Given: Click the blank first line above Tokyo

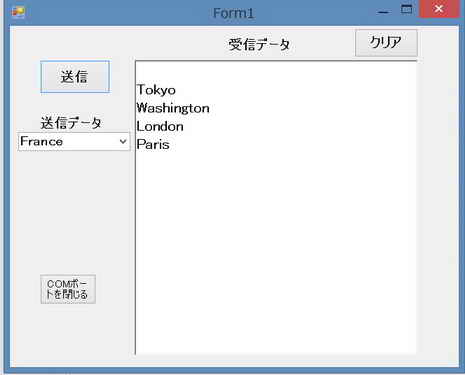Looking at the screenshot, I should point(276,72).
